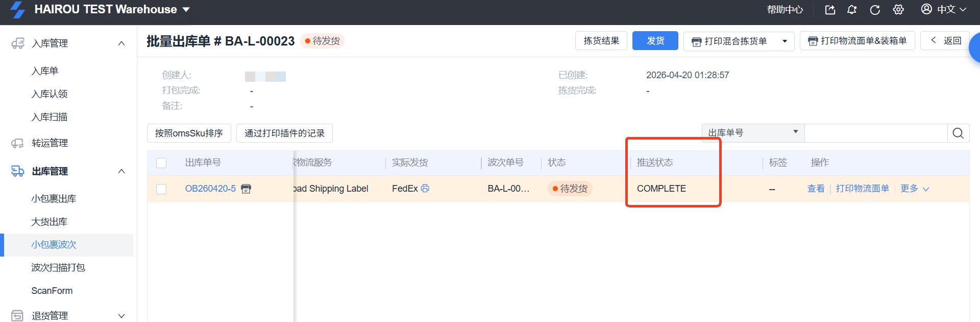The height and width of the screenshot is (322, 980).
Task: Expand the 打印混合拣货单 dropdown arrow
Action: coord(785,41)
